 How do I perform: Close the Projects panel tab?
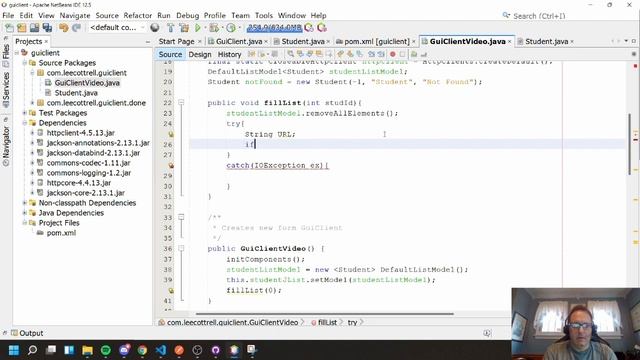click(46, 42)
